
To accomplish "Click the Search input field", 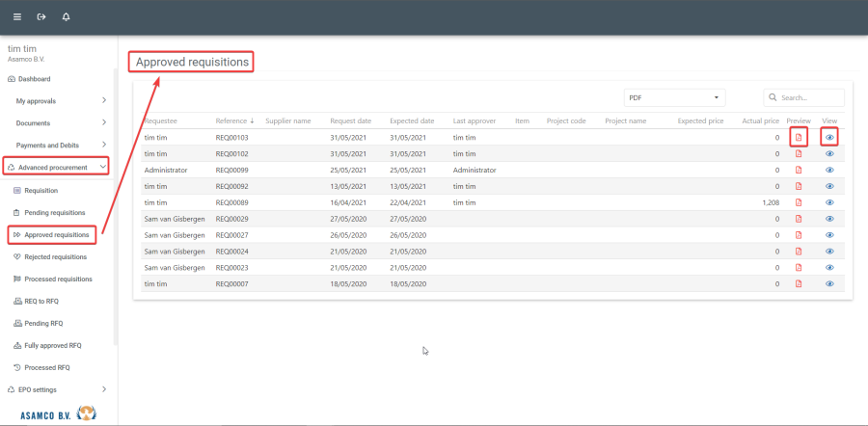I will coord(810,97).
